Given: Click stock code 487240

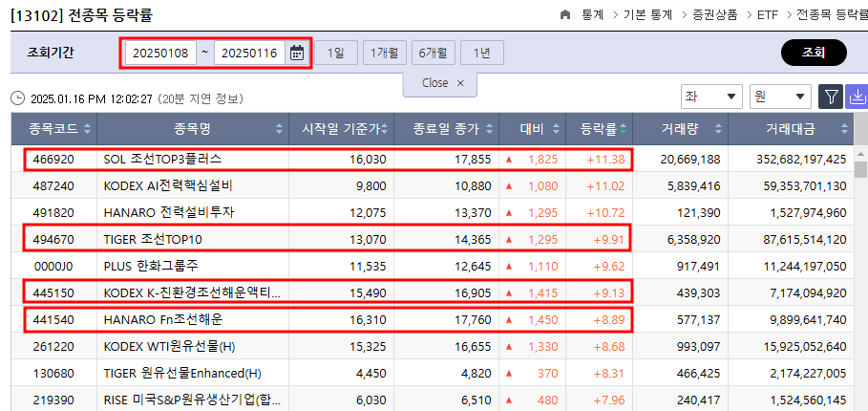Looking at the screenshot, I should [x=53, y=186].
